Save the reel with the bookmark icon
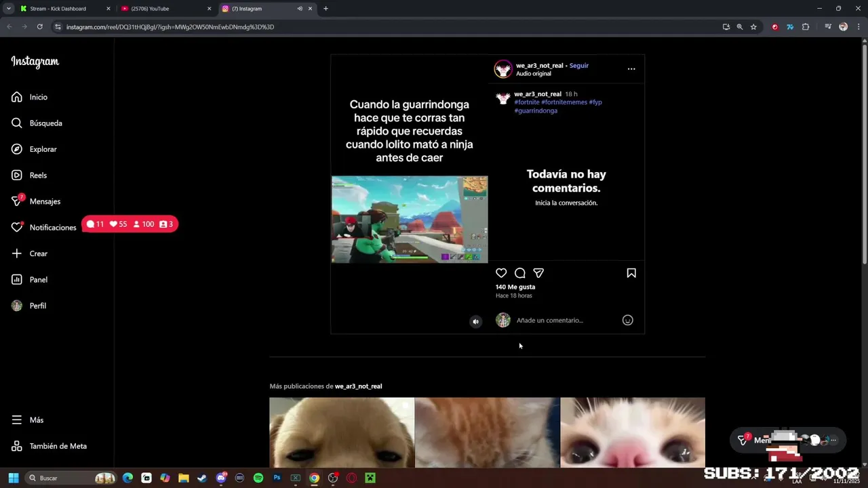The height and width of the screenshot is (488, 868). (x=631, y=273)
